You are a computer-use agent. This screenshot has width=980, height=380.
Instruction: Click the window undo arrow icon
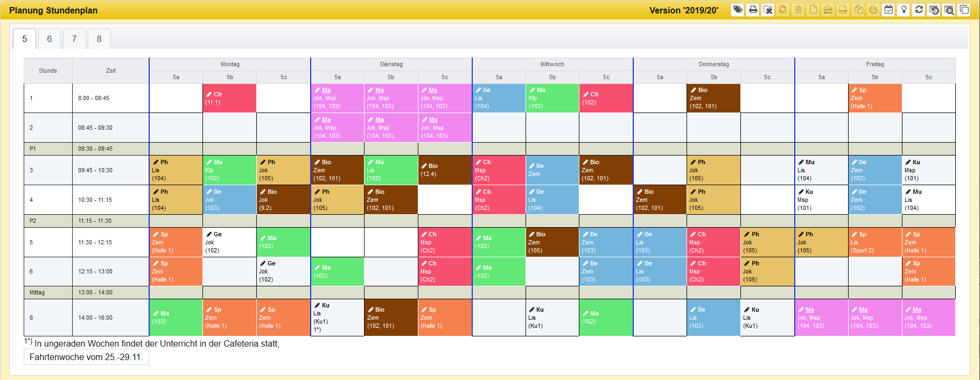pos(934,10)
